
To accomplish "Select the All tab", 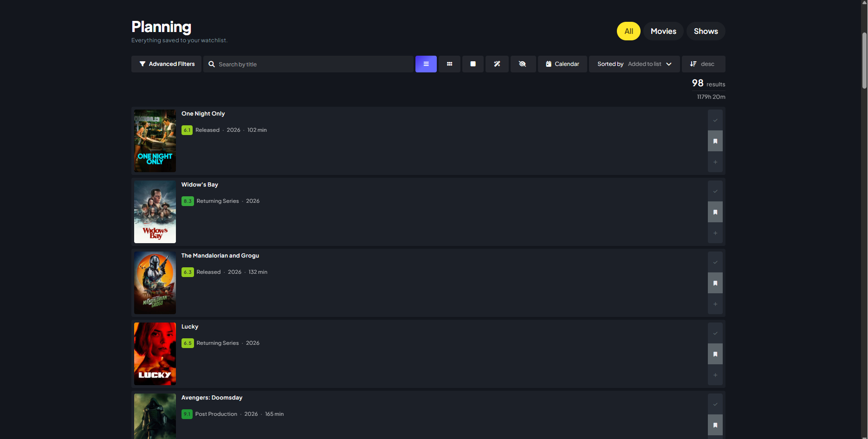I will [x=628, y=31].
